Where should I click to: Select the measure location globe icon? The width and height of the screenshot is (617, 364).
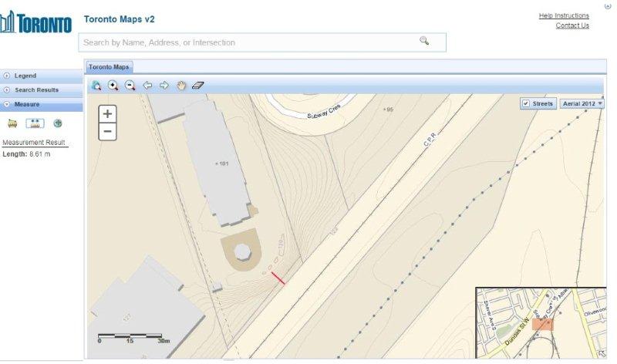click(x=58, y=123)
